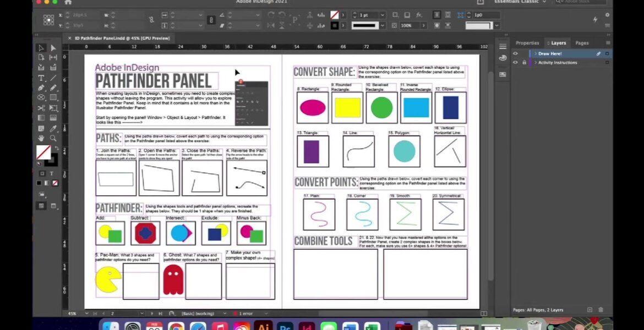Click the vertical scrollbar of document window
This screenshot has height=330, width=644.
point(490,177)
